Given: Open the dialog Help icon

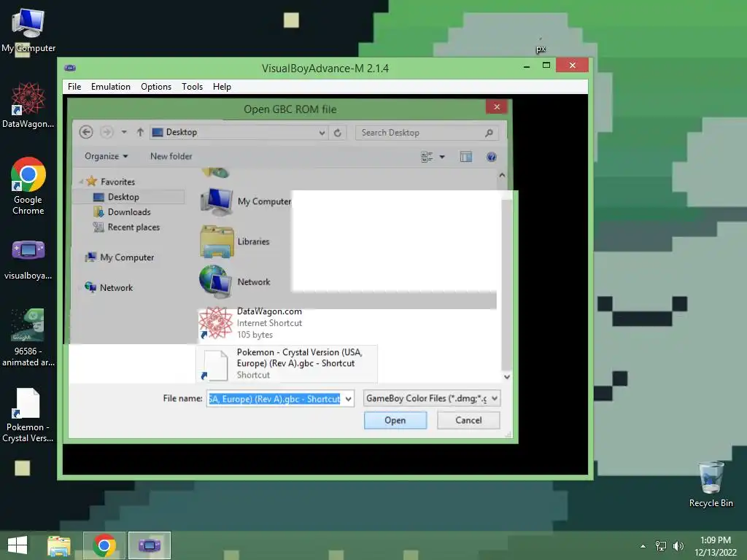Looking at the screenshot, I should point(491,157).
